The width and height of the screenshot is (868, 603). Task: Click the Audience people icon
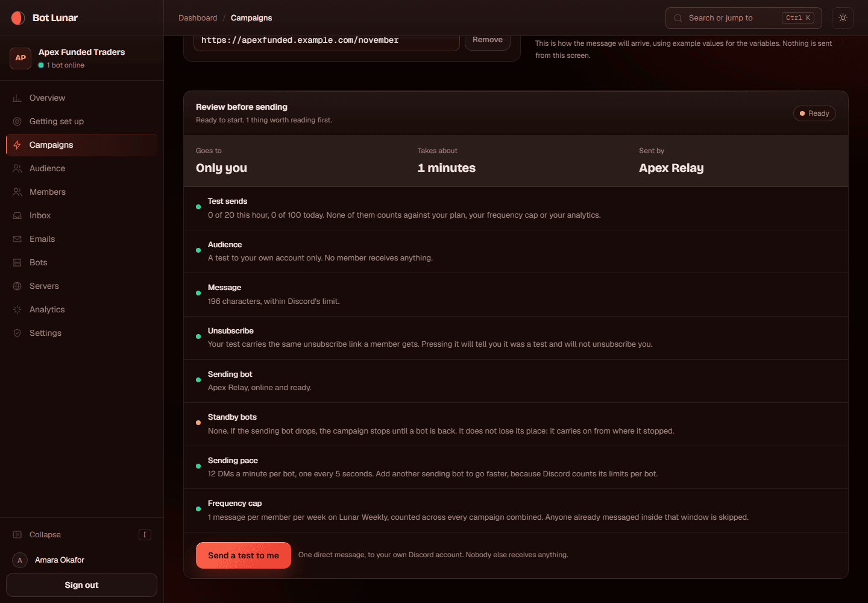[x=17, y=169]
